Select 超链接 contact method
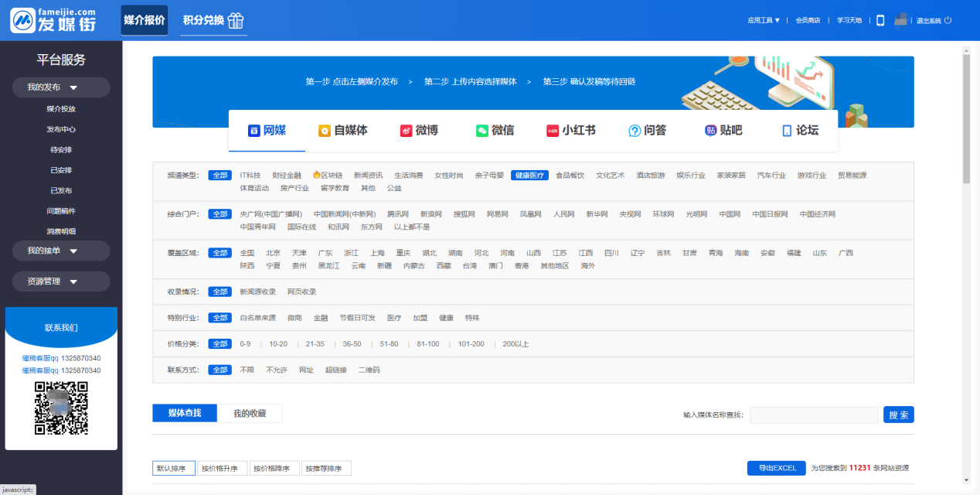This screenshot has width=980, height=495. (336, 370)
